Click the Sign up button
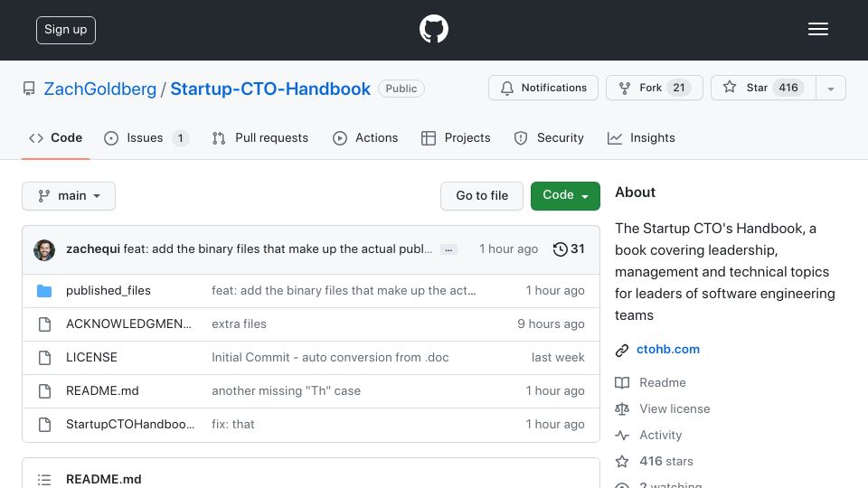868x488 pixels. [x=66, y=30]
